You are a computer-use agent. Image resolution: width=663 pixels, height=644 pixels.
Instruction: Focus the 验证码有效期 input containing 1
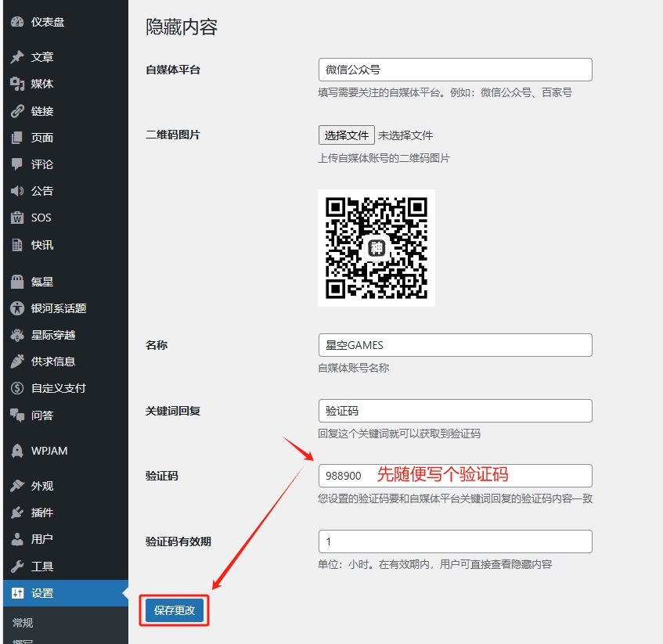[x=455, y=541]
